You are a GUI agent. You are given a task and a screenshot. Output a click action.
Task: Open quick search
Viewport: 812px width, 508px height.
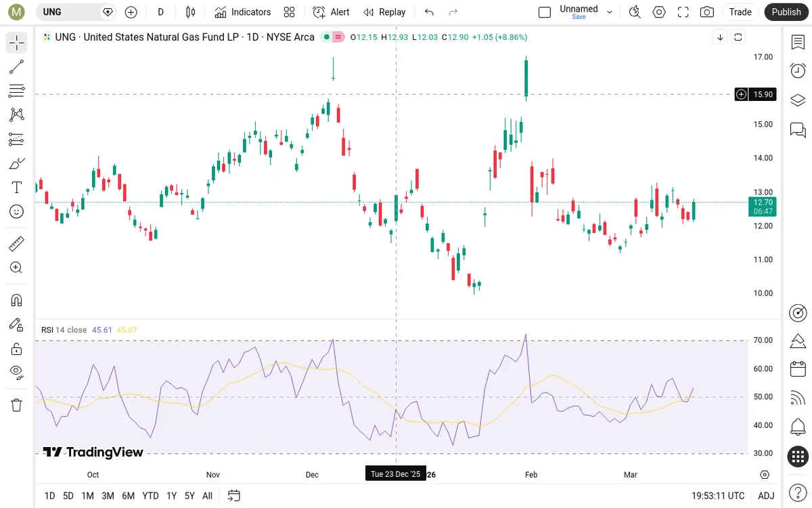(x=634, y=12)
